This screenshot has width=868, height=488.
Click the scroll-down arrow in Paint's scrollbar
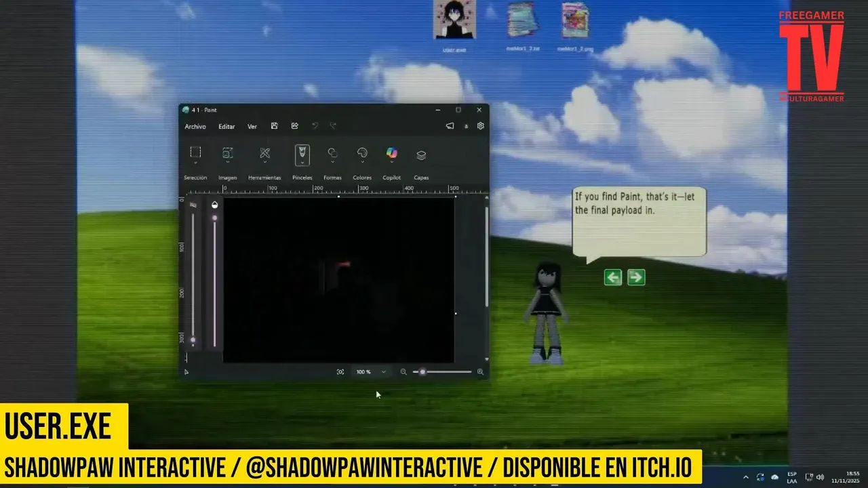pos(486,359)
